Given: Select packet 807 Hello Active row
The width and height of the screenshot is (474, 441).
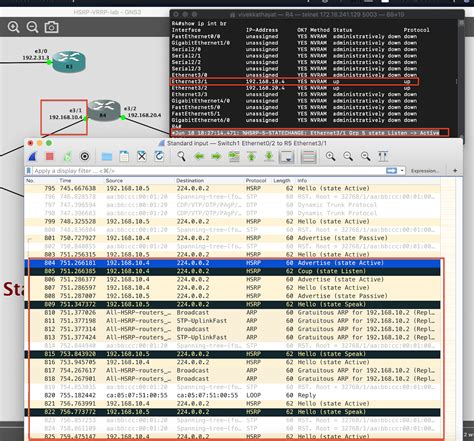Looking at the screenshot, I should [x=232, y=288].
